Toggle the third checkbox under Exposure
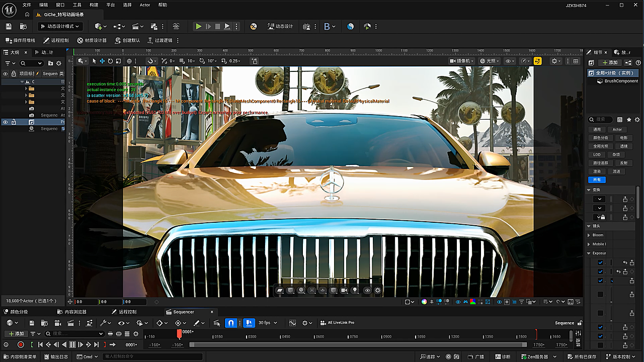 600,281
